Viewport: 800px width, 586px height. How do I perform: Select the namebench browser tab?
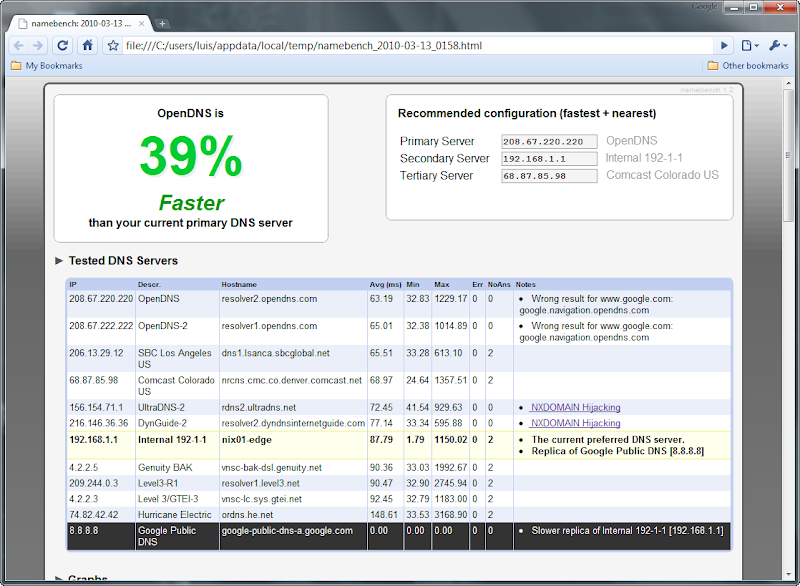click(80, 23)
